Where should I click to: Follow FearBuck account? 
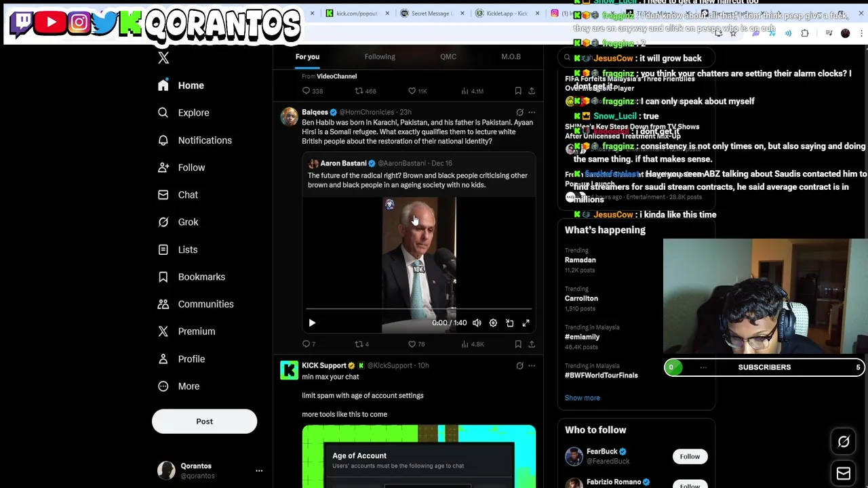690,457
